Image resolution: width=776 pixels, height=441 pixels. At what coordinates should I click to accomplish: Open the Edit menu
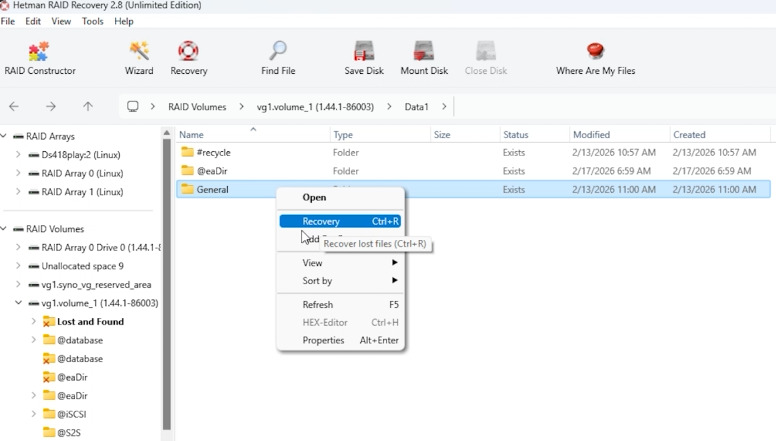[x=33, y=21]
